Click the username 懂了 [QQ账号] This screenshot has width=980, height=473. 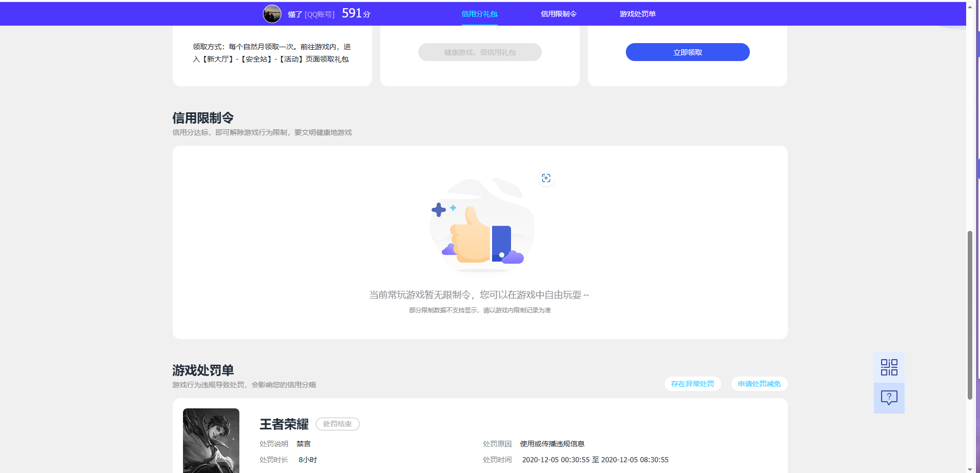point(311,14)
